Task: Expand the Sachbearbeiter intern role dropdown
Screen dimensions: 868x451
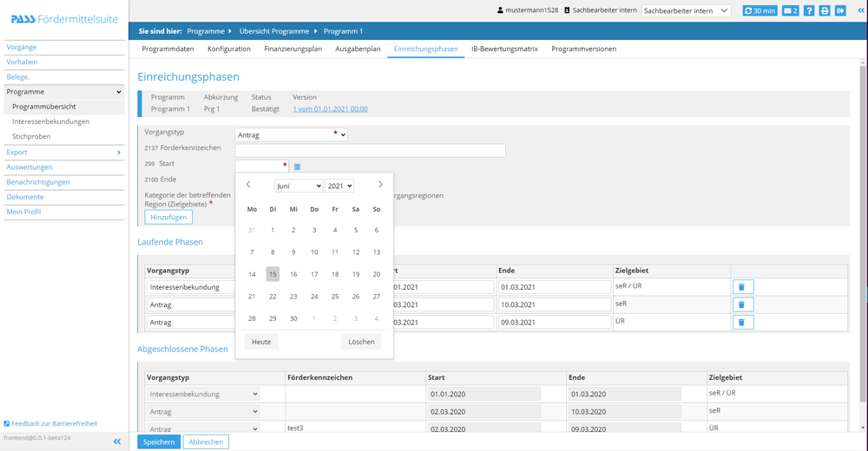Action: pos(686,10)
